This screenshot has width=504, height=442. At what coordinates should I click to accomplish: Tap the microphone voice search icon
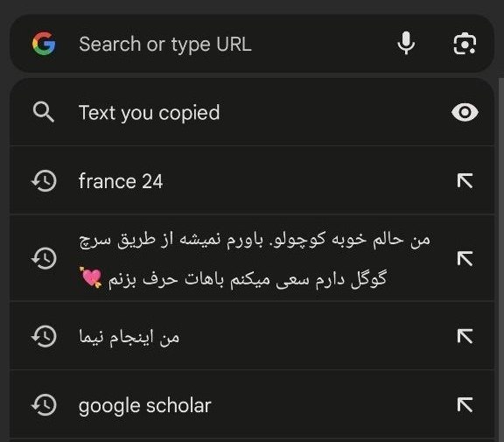pos(406,44)
